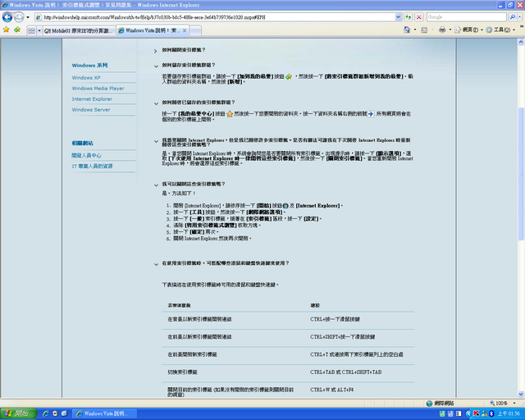
Task: Click the Google search box
Action: 467,17
